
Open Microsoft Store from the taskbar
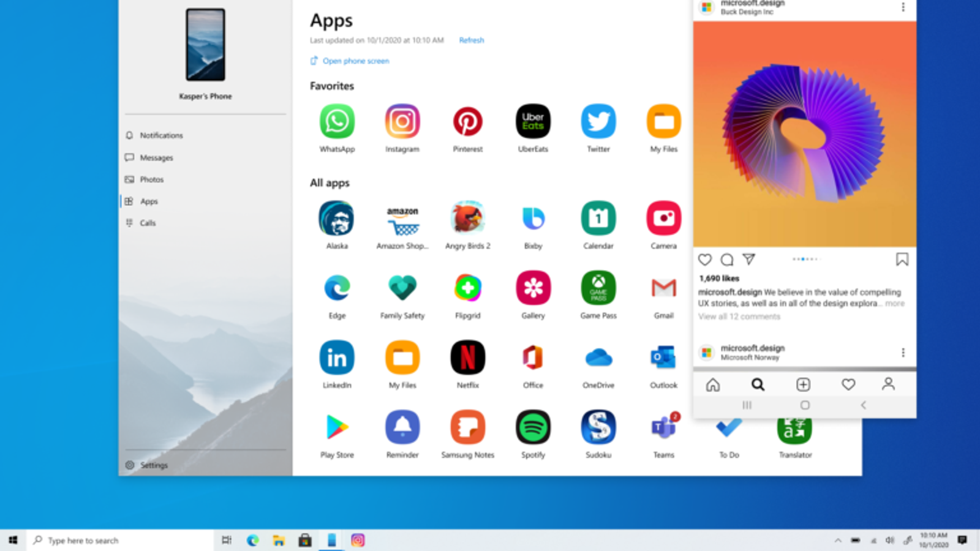(x=305, y=540)
